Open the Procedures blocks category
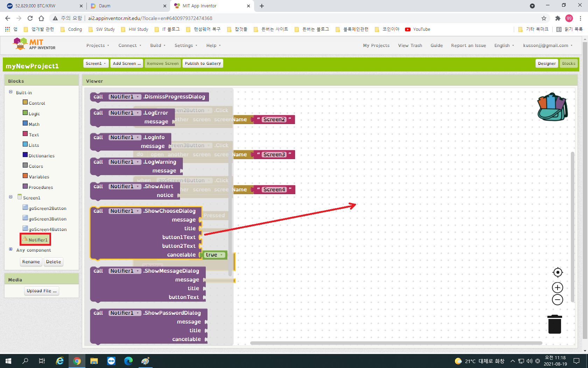This screenshot has height=368, width=588. pos(41,187)
